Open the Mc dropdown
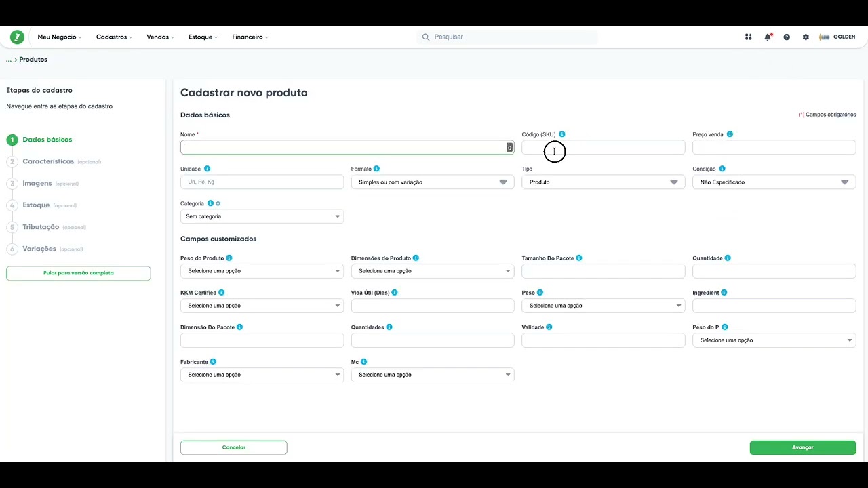The width and height of the screenshot is (868, 488). [x=433, y=375]
